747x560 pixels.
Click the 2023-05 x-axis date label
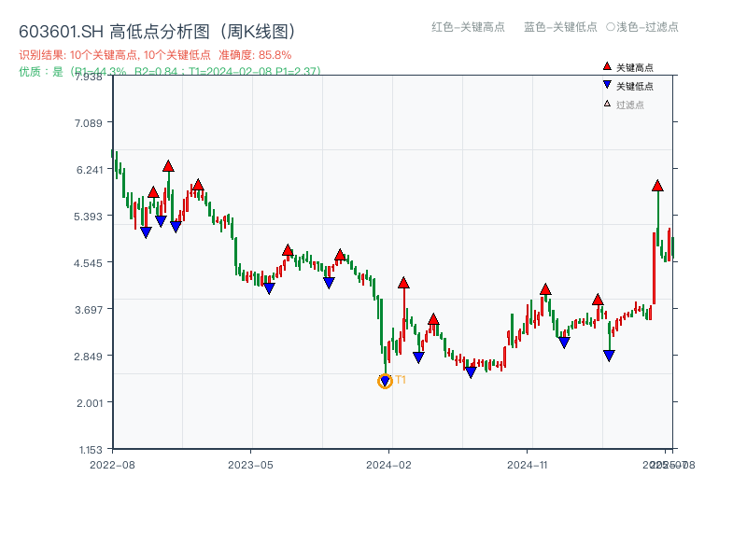click(x=250, y=464)
